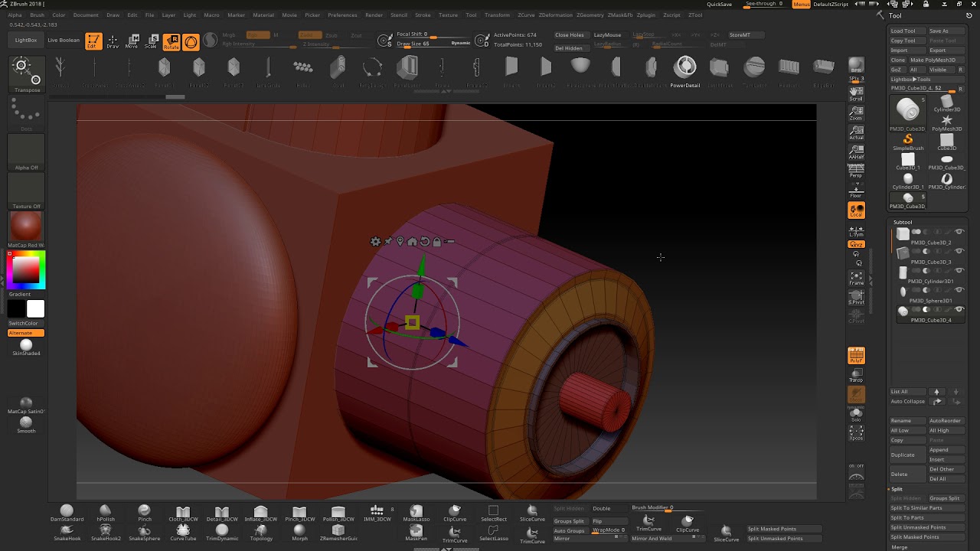980x551 pixels.
Task: Toggle visibility of PM3D_Cube3D_4 subtool
Action: coord(959,309)
